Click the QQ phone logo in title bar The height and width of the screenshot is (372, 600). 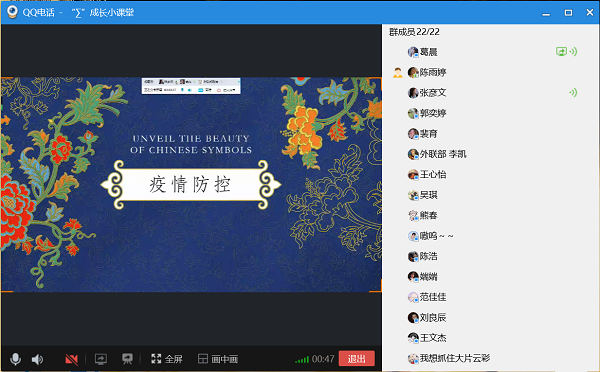point(12,12)
